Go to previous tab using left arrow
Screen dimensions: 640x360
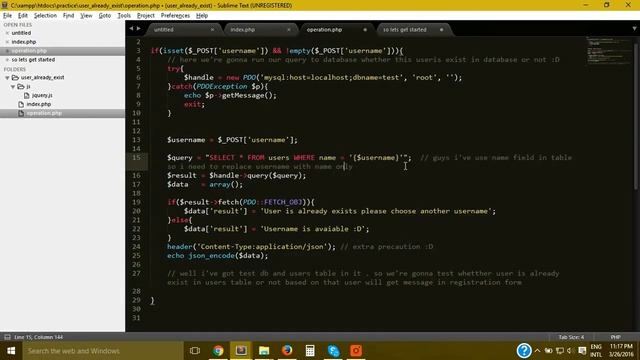point(131,29)
